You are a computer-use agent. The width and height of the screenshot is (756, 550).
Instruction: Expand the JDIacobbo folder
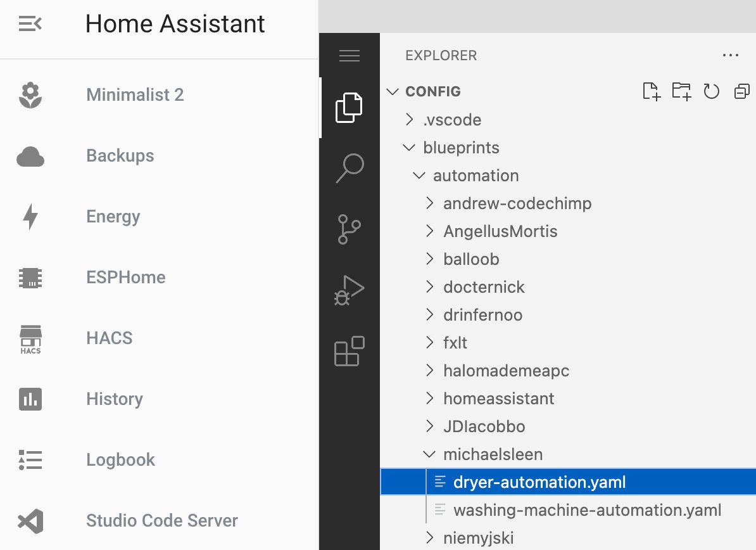click(430, 426)
